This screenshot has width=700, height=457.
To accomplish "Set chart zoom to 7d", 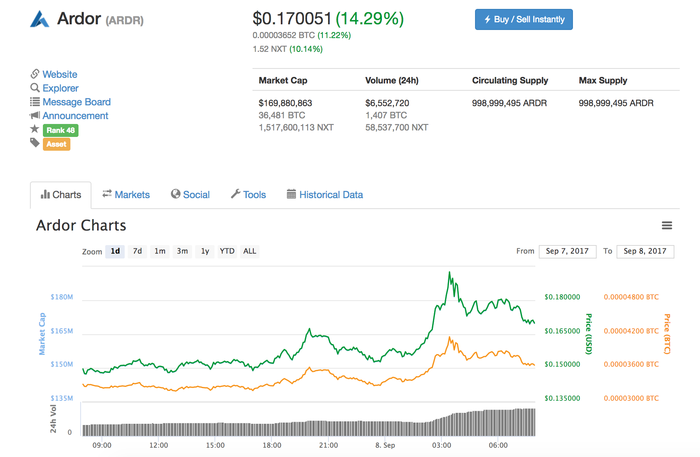I will 138,251.
